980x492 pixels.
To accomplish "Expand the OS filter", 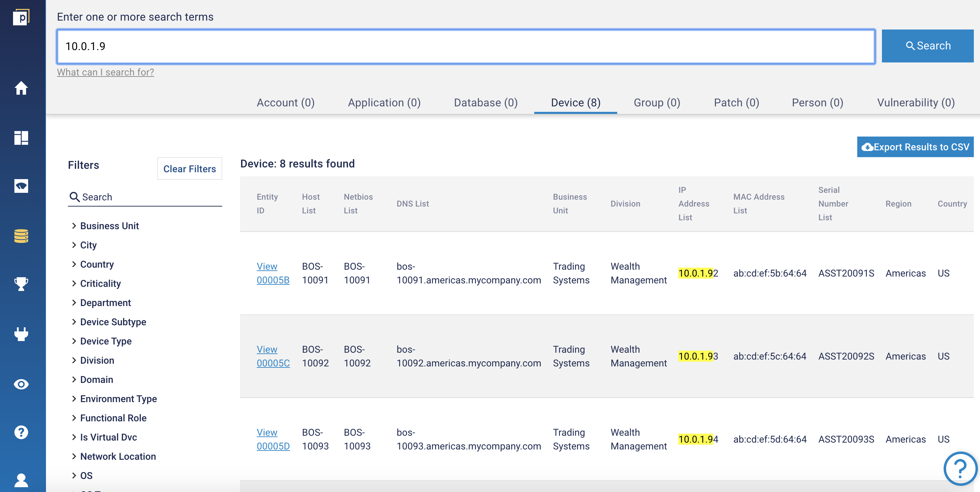I will tap(82, 476).
